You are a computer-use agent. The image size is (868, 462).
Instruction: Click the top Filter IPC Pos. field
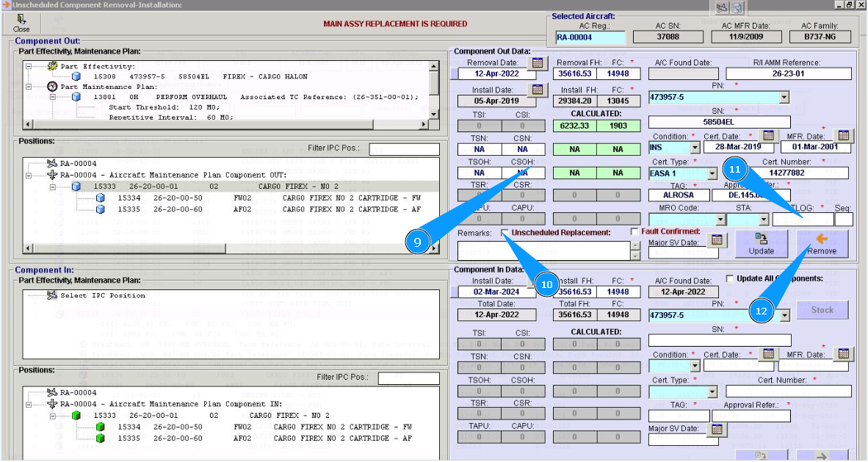(x=403, y=149)
